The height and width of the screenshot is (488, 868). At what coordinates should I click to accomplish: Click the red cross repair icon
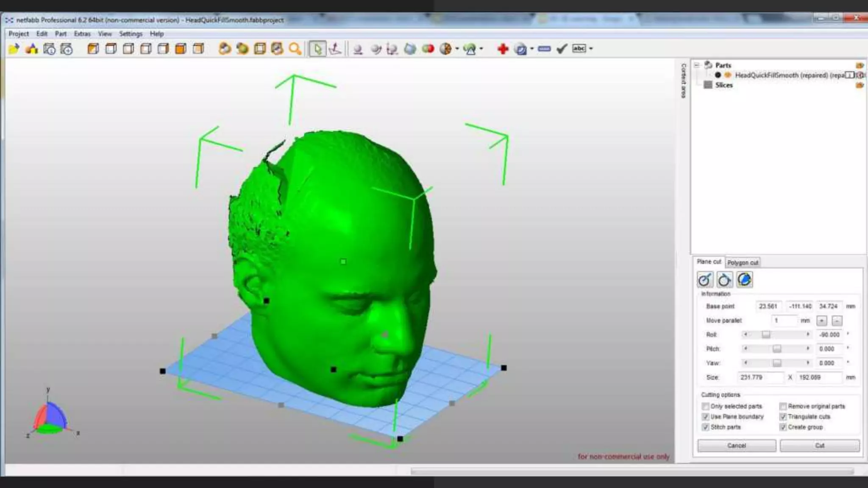503,49
